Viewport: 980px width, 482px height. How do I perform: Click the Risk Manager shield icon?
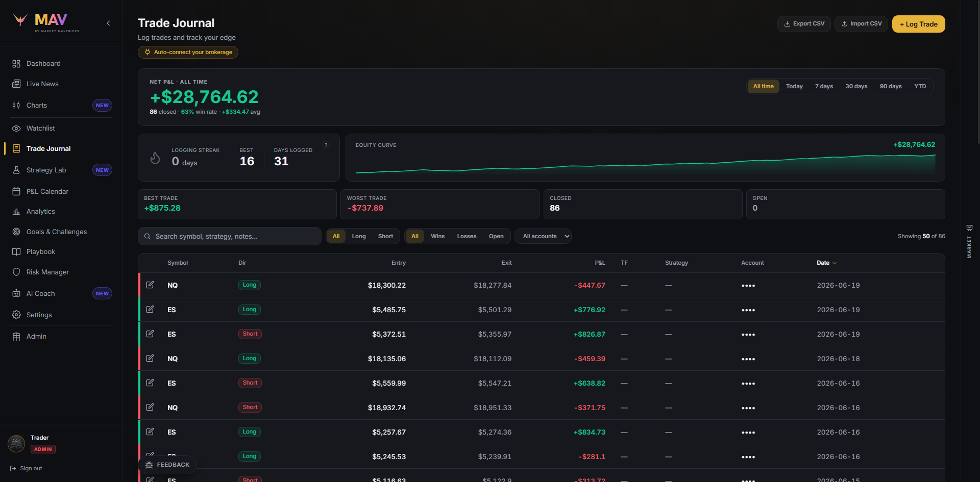(16, 272)
